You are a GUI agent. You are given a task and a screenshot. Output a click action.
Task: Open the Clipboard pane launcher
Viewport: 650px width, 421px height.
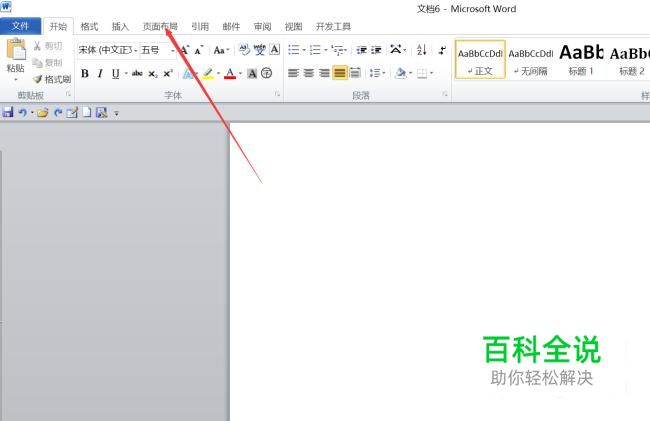(x=68, y=94)
